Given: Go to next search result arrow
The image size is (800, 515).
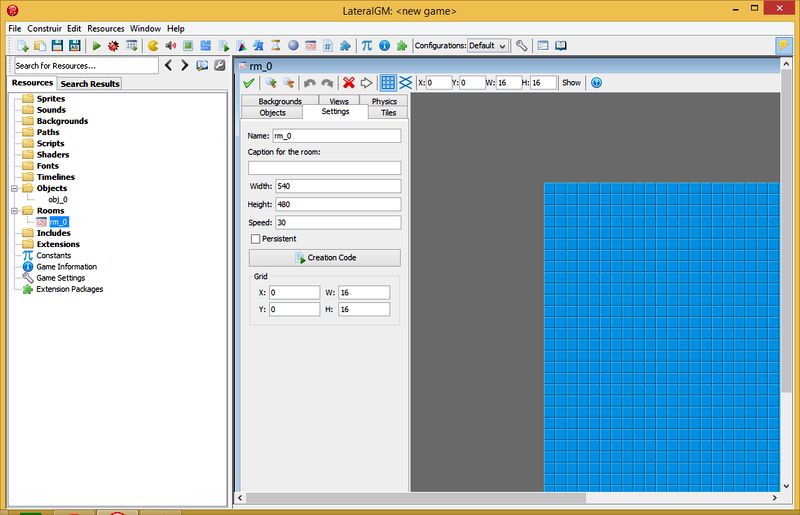Looking at the screenshot, I should tap(185, 65).
